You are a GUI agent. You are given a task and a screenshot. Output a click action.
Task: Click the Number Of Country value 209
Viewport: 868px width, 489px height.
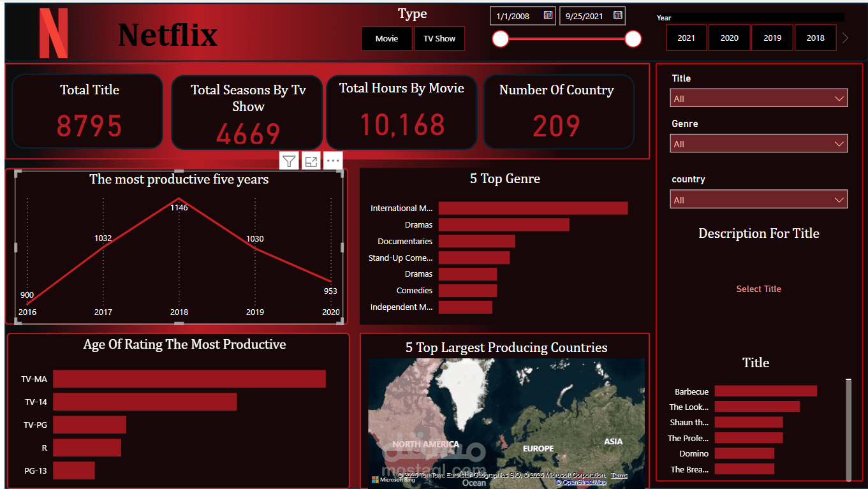click(x=557, y=126)
